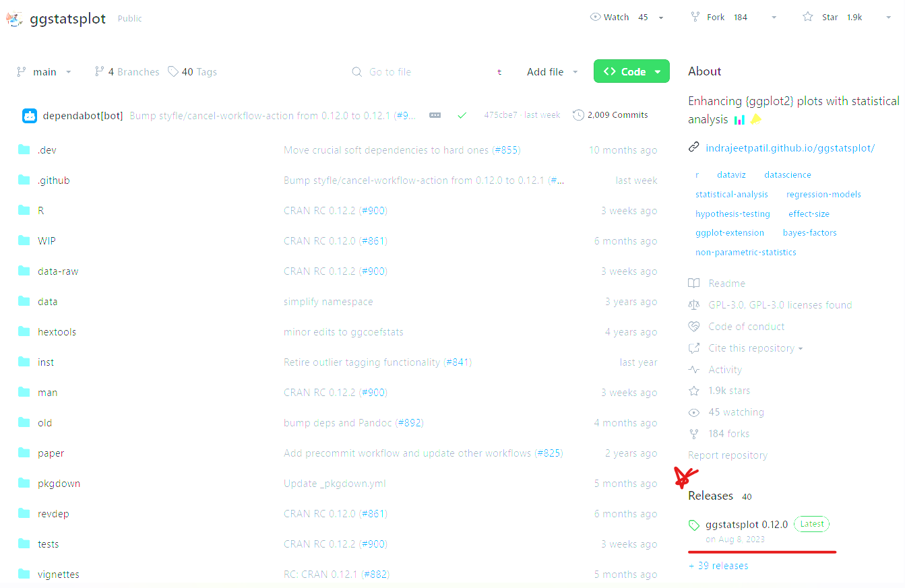Viewport: 905px width, 588px height.
Task: Click the link icon beside website URL
Action: click(x=693, y=148)
